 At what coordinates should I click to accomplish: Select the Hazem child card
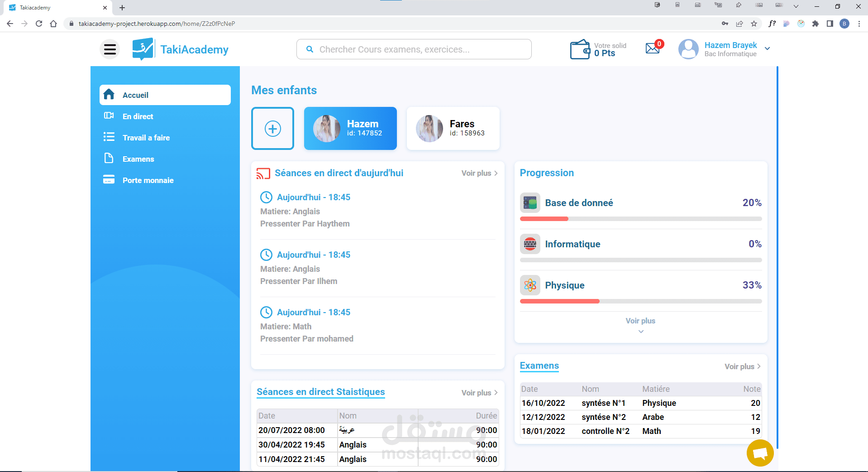coord(350,129)
